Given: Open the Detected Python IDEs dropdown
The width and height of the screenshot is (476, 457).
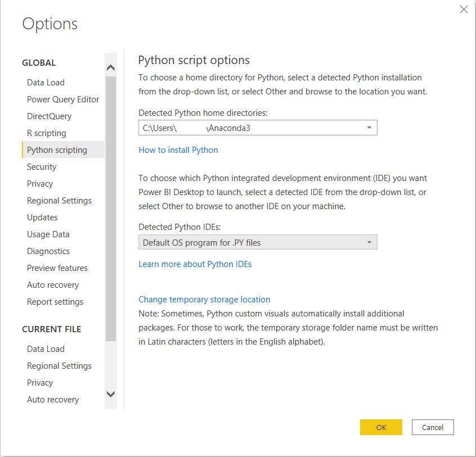Looking at the screenshot, I should pos(370,242).
